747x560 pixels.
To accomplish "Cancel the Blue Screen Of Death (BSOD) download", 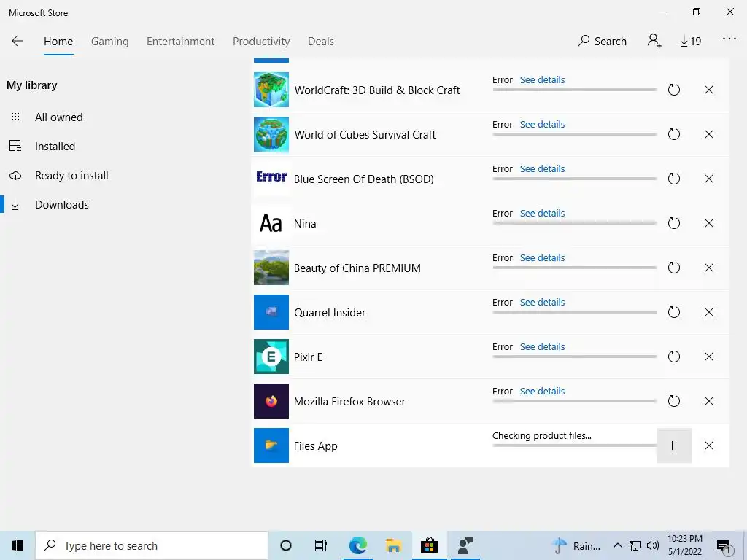I will click(709, 179).
